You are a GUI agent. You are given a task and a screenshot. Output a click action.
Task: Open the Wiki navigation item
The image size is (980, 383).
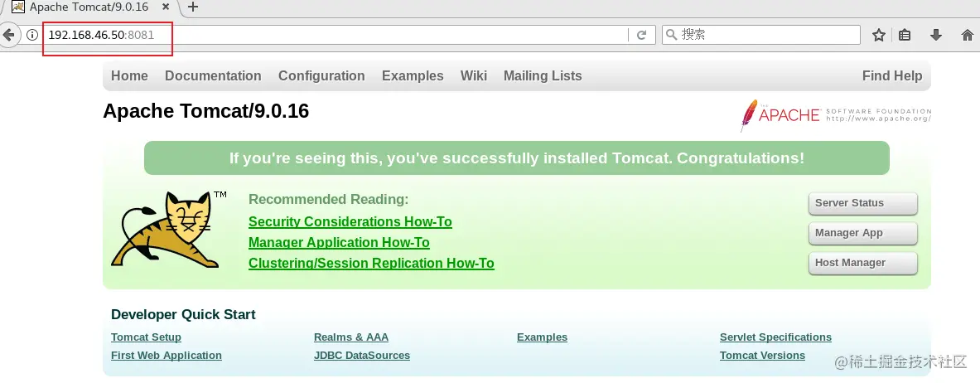[x=474, y=75]
